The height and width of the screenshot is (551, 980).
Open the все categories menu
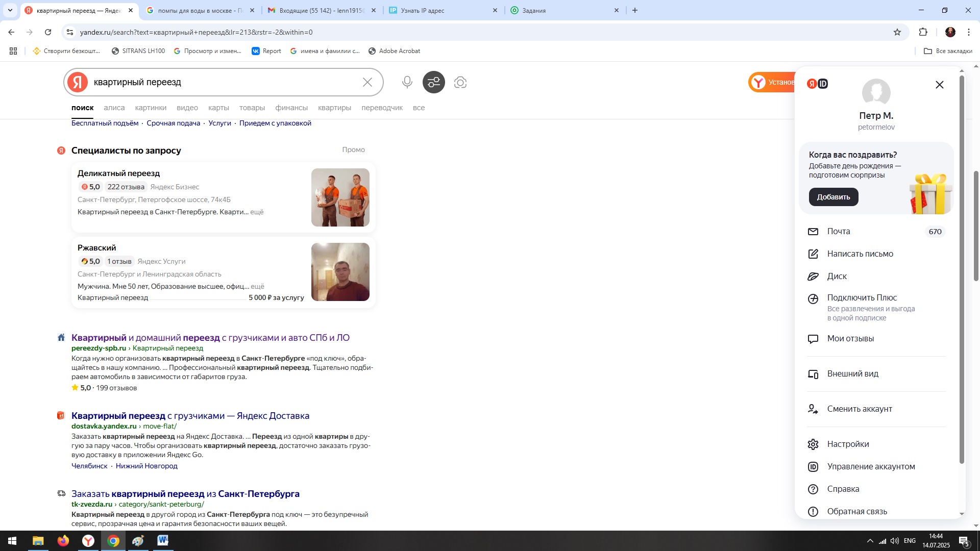click(419, 108)
